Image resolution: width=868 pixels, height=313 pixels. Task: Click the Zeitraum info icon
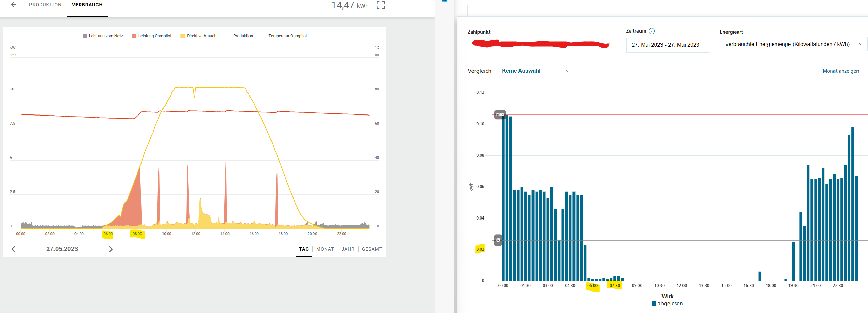tap(652, 31)
